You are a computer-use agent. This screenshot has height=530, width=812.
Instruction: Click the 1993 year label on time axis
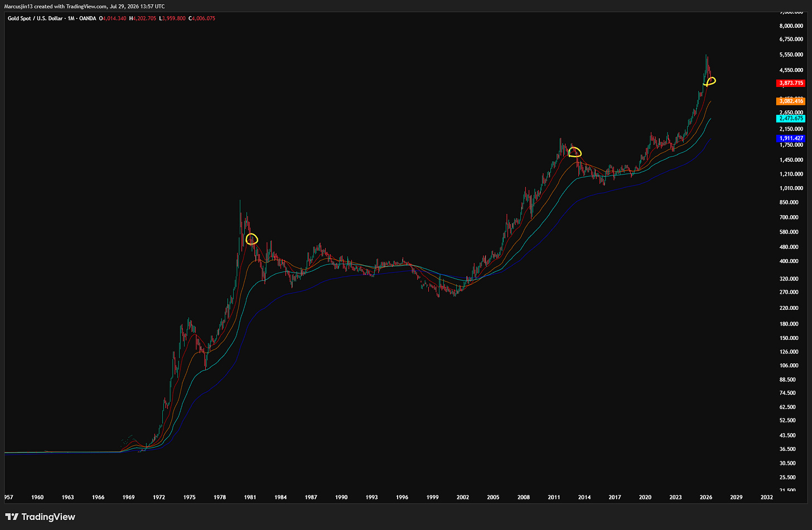click(x=371, y=497)
